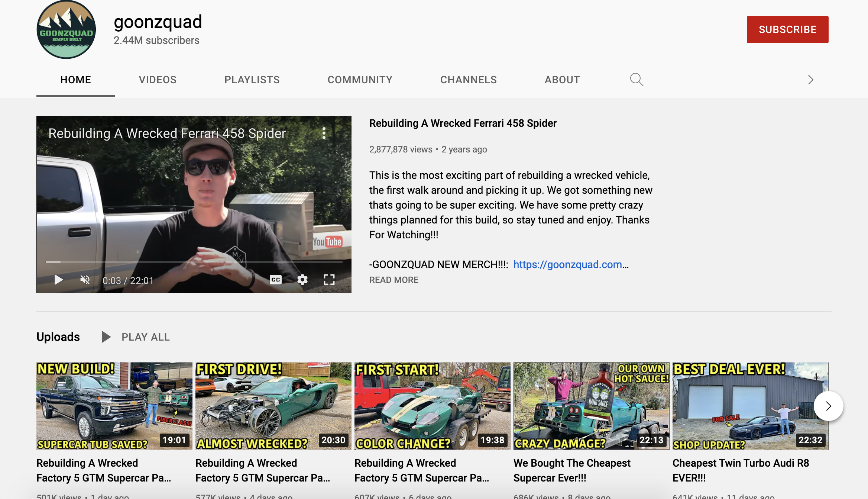Click PLAY ALL text for Uploads

[146, 337]
